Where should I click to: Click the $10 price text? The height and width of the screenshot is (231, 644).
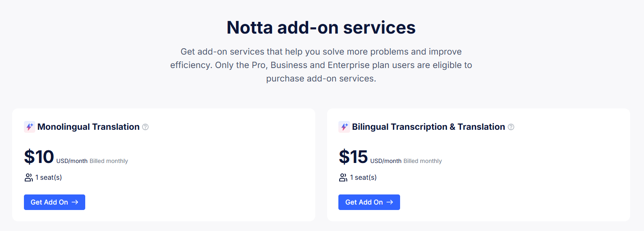coord(39,157)
